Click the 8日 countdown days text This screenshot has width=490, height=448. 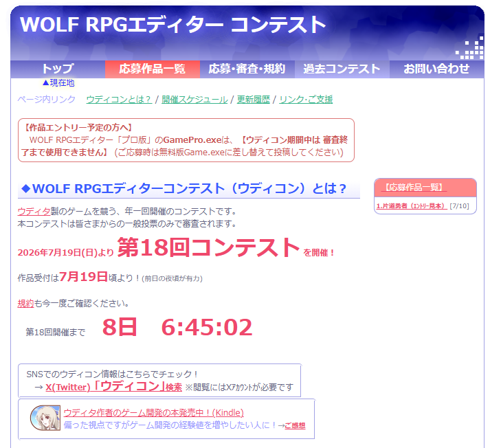[x=120, y=327]
